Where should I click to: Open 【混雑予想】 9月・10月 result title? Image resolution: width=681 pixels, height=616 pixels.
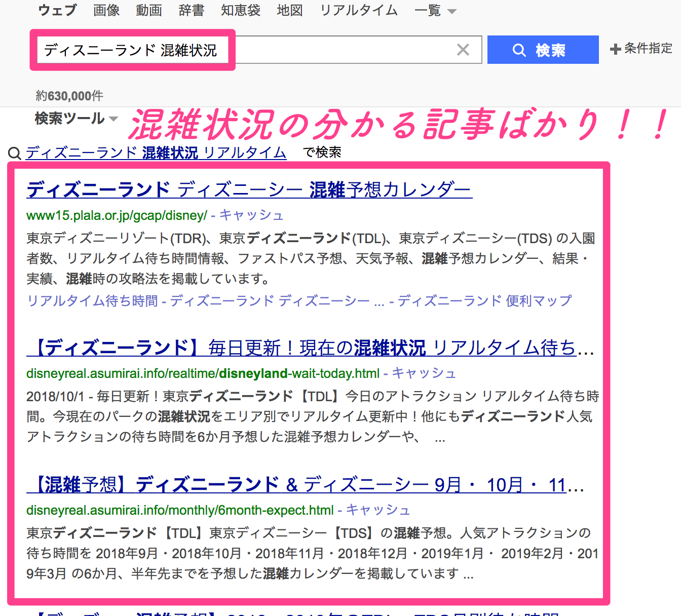tap(306, 485)
